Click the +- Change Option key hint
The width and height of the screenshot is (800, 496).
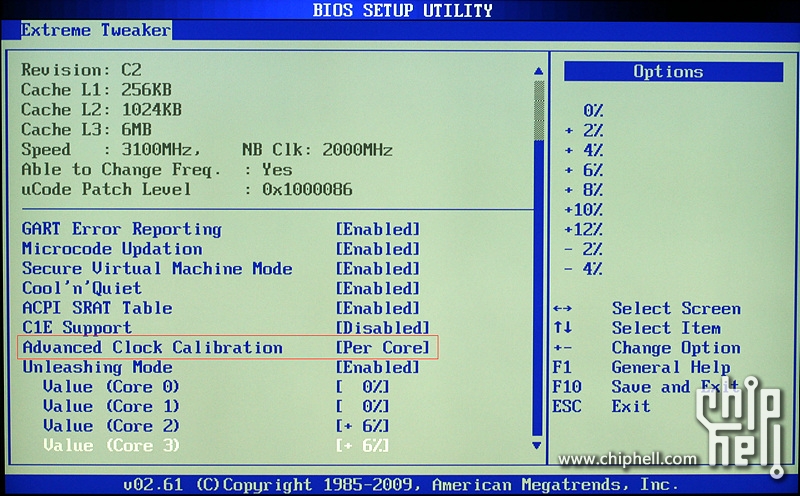pyautogui.click(x=646, y=348)
